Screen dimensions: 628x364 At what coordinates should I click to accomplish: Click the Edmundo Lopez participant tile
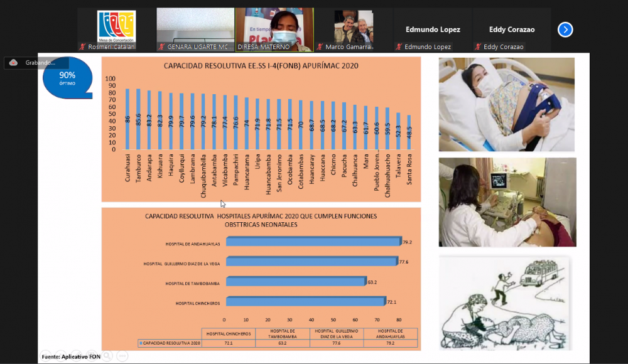click(432, 29)
